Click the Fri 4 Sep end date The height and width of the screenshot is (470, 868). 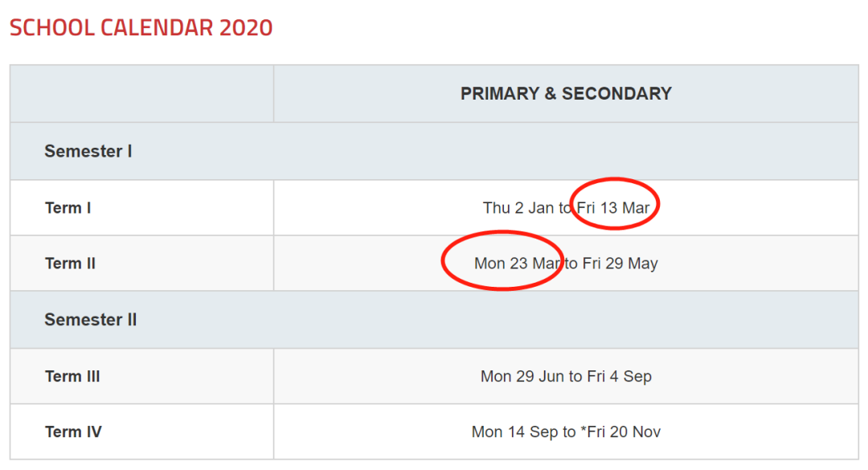[x=620, y=376]
